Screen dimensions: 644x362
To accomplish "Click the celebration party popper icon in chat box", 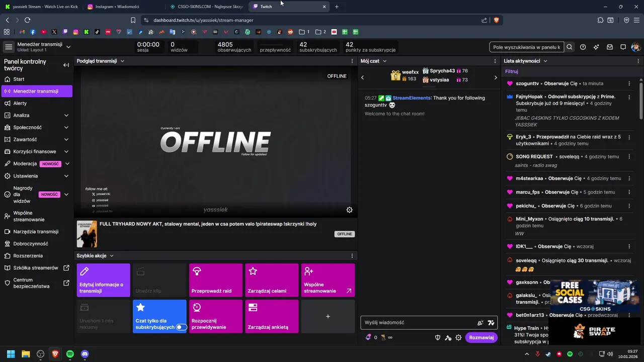I will tap(480, 323).
